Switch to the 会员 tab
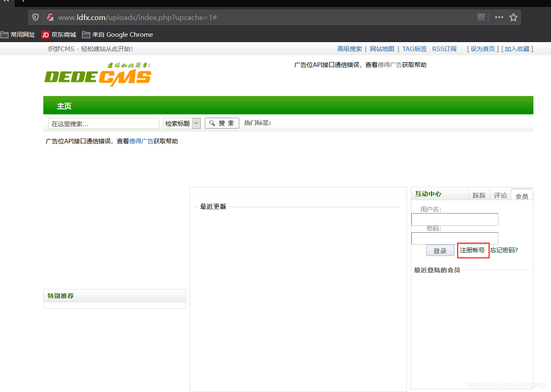Viewport: 551px width, 392px height. point(522,195)
